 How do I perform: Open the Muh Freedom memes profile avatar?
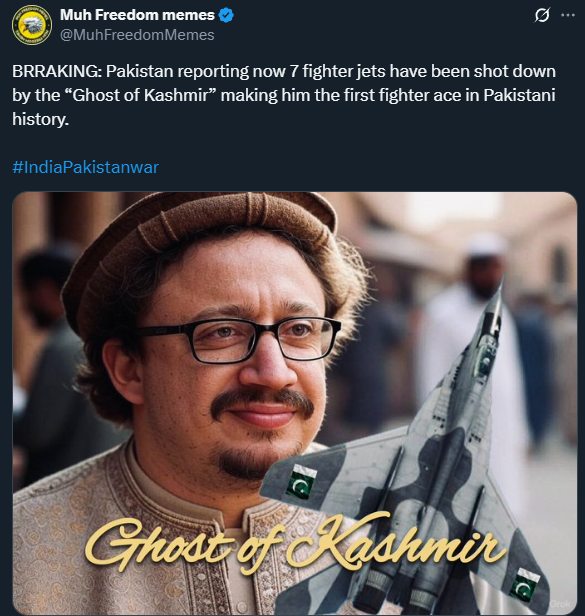pos(32,25)
